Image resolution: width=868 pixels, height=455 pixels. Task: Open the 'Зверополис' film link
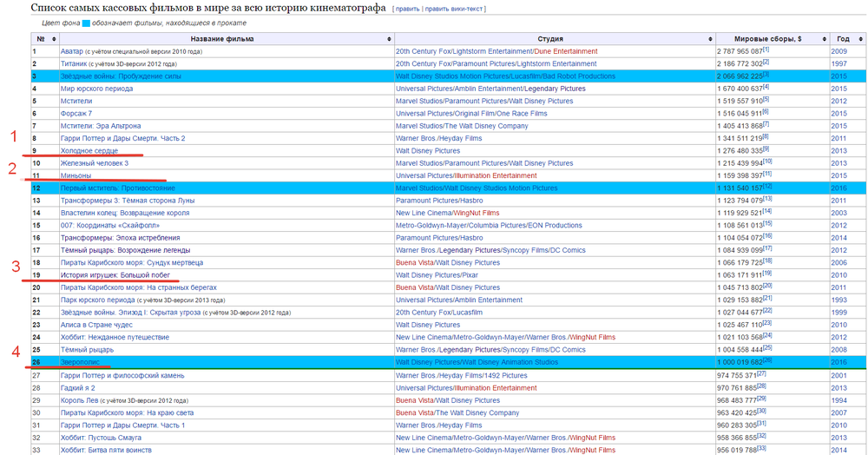(80, 362)
